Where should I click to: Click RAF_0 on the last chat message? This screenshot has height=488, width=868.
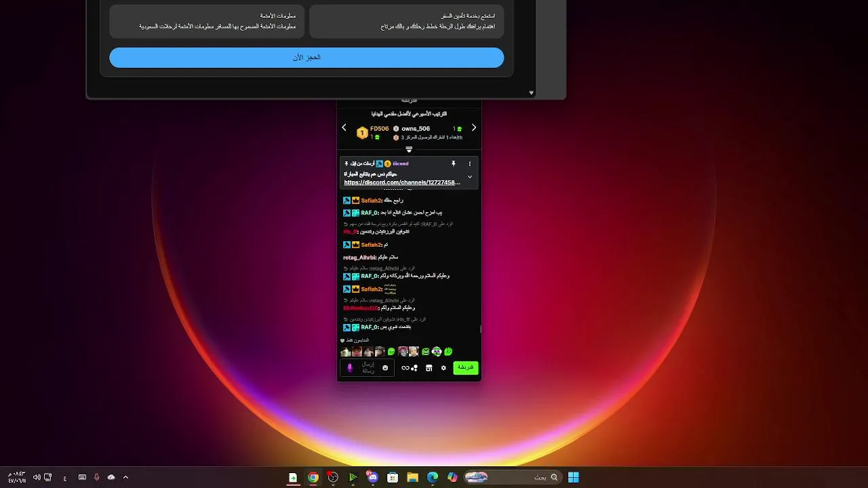coord(369,327)
